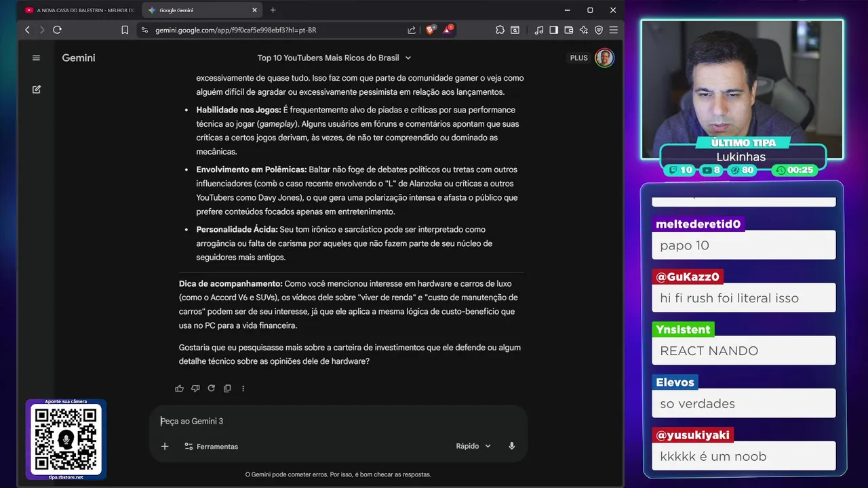Screen dimensions: 868x488
Task: Click chat message 'kkkkk é um noob'
Action: tap(713, 456)
